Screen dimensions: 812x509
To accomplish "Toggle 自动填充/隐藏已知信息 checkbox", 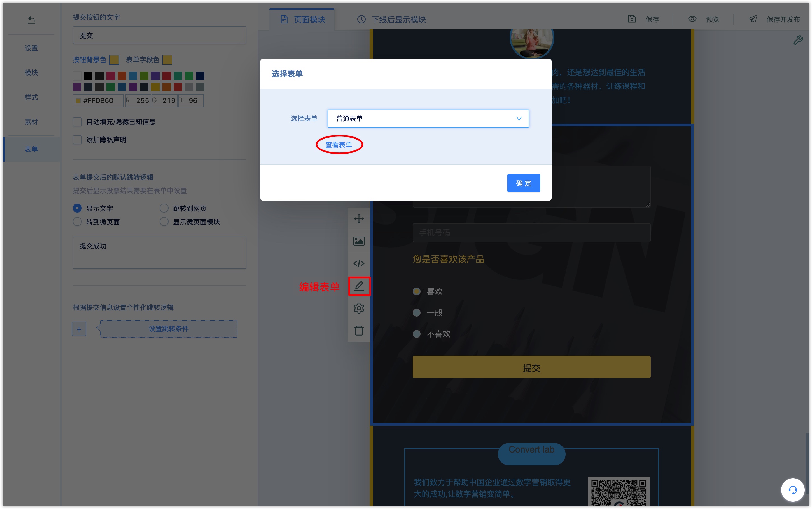I will 77,121.
